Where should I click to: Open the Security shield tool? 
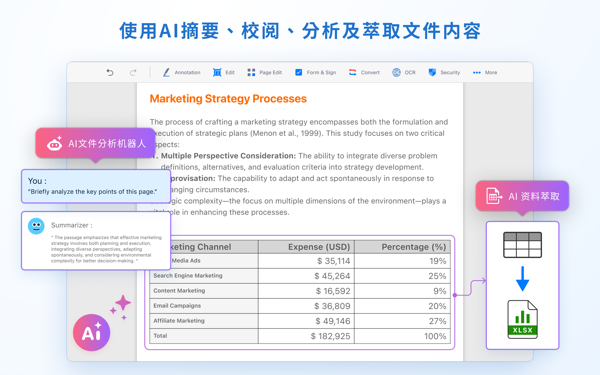point(444,72)
